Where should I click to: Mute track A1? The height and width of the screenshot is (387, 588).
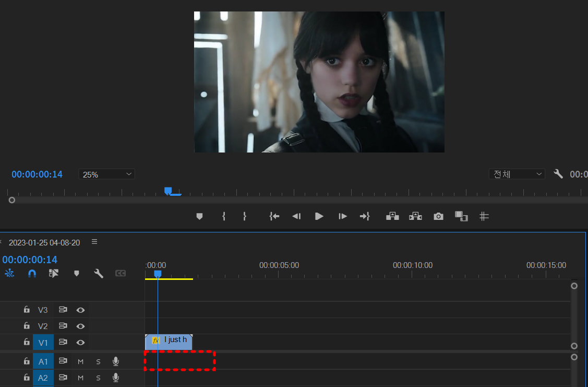tap(80, 361)
